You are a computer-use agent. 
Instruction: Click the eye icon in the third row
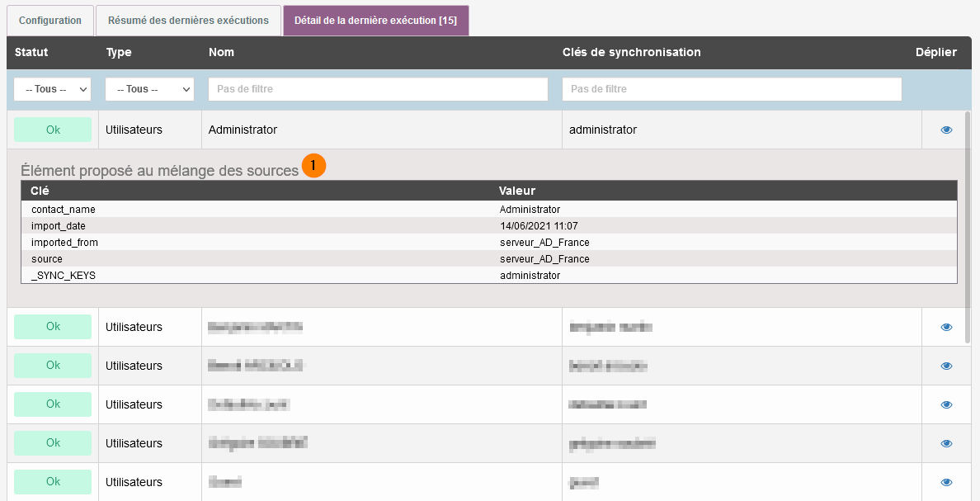[946, 366]
